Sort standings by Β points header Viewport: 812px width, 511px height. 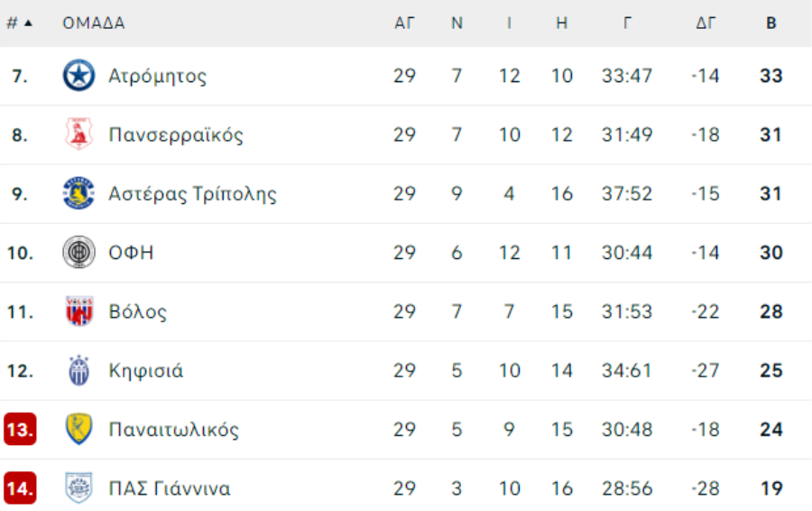[771, 23]
